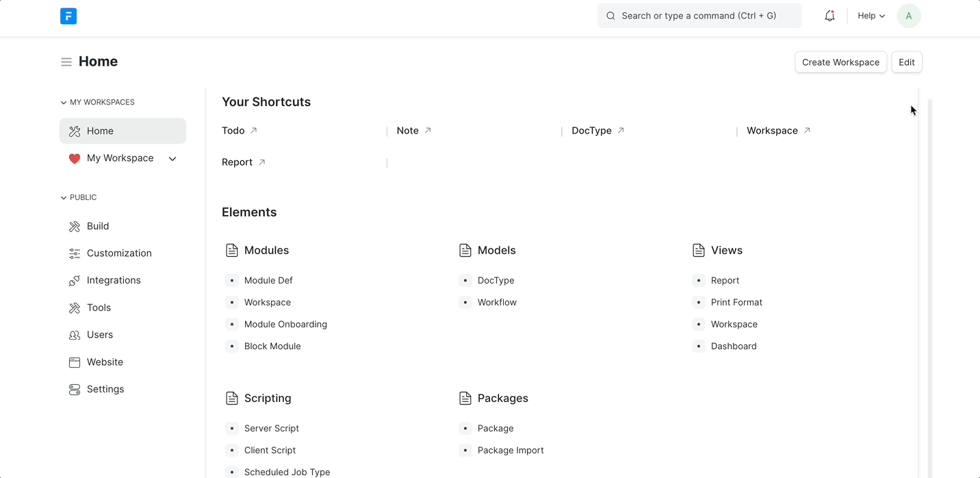This screenshot has height=478, width=980.
Task: Open Settings workspace in sidebar
Action: coord(105,389)
